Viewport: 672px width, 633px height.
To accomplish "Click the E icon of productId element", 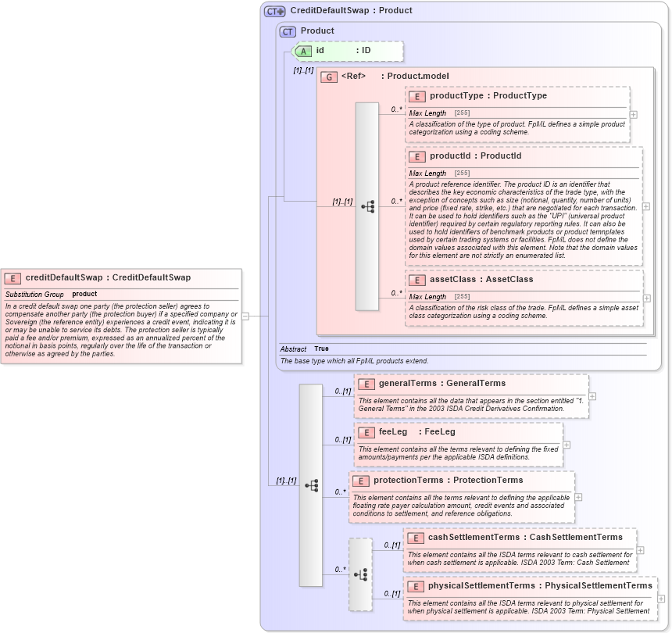I will click(x=416, y=156).
